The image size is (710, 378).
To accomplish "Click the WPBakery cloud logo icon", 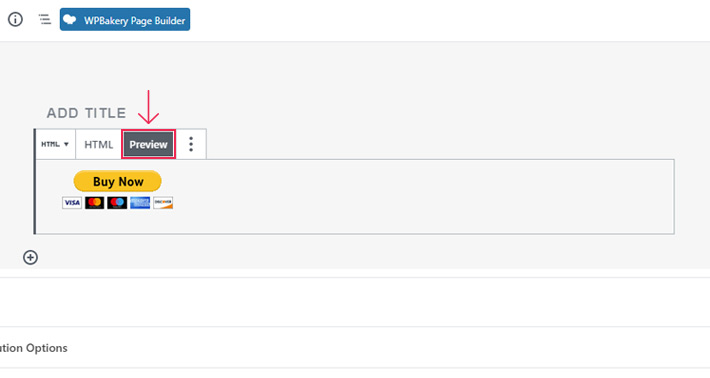I will (70, 19).
